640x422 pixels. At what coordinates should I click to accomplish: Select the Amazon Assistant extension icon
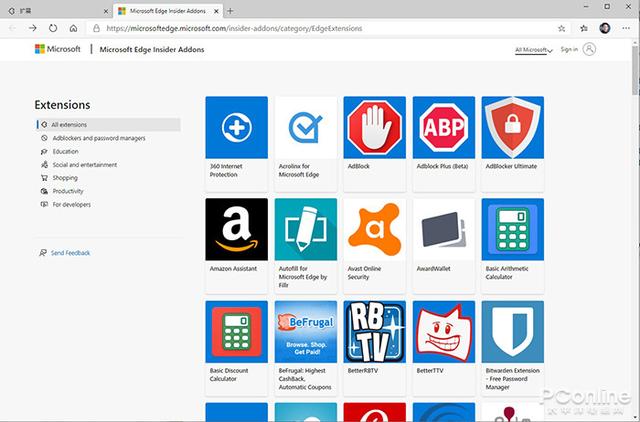[237, 229]
